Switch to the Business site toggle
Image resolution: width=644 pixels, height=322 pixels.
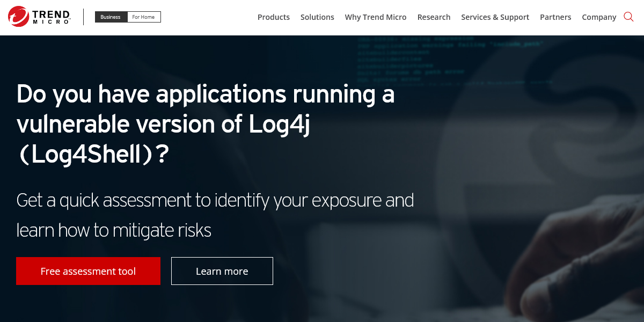click(x=111, y=17)
